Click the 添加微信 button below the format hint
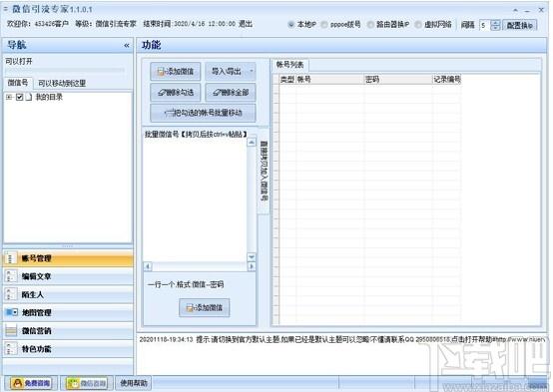The height and width of the screenshot is (392, 553). tap(205, 308)
